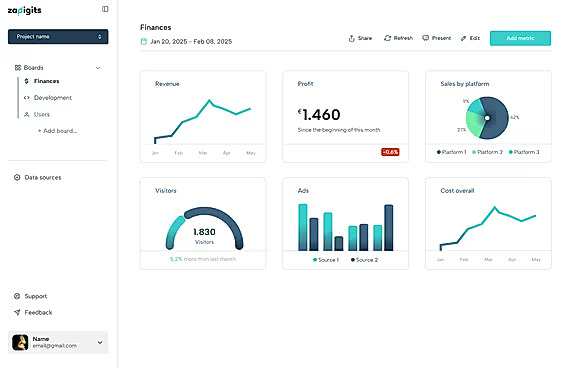Viewport: 569px width, 368px height.
Task: Click the Revenue card title
Action: pos(167,84)
